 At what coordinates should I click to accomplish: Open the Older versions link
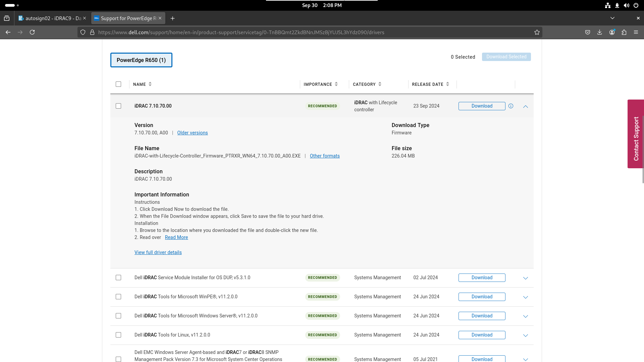193,133
